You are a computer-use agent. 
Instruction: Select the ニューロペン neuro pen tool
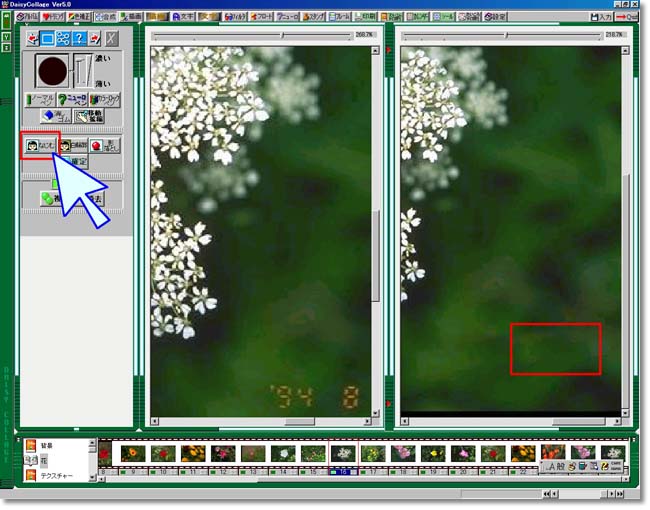point(72,100)
